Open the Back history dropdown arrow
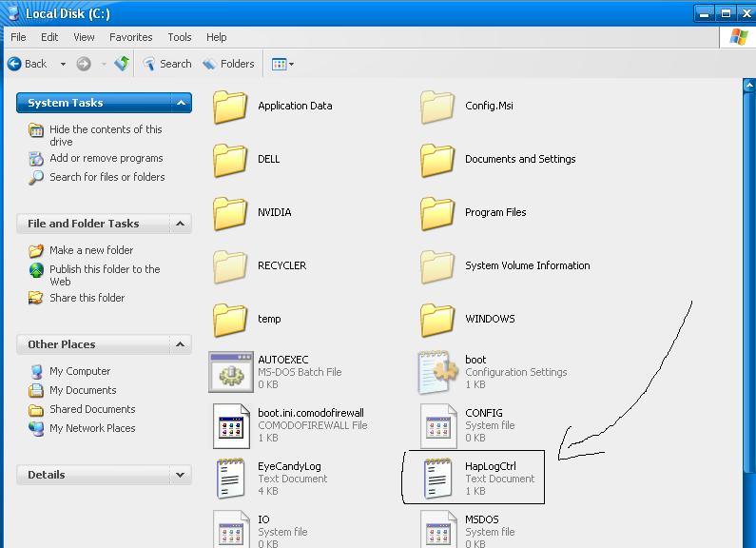756x548 pixels. coord(63,64)
